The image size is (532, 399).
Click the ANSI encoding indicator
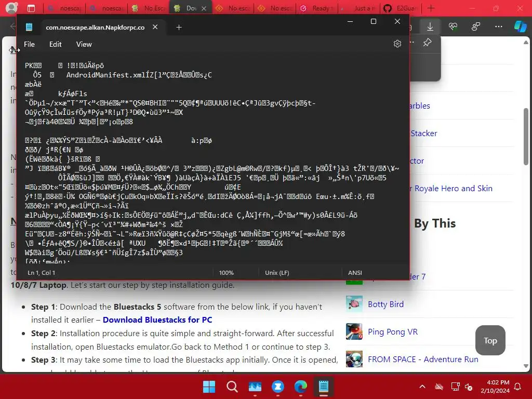coord(355,273)
